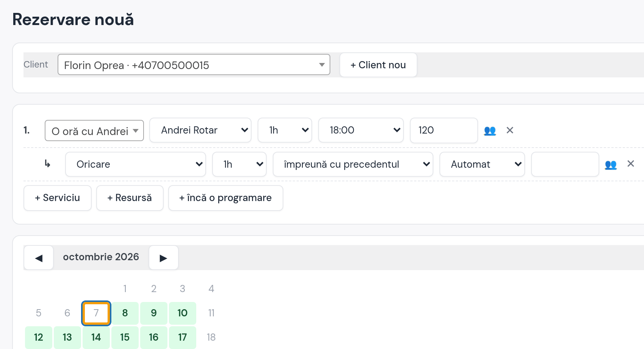Remove the Oricare resource row with X
Screen dimensions: 644x349
631,163
